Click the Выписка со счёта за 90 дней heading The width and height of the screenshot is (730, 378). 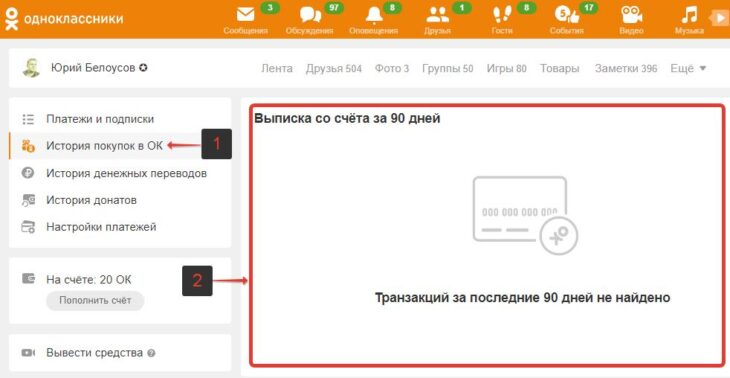[347, 119]
